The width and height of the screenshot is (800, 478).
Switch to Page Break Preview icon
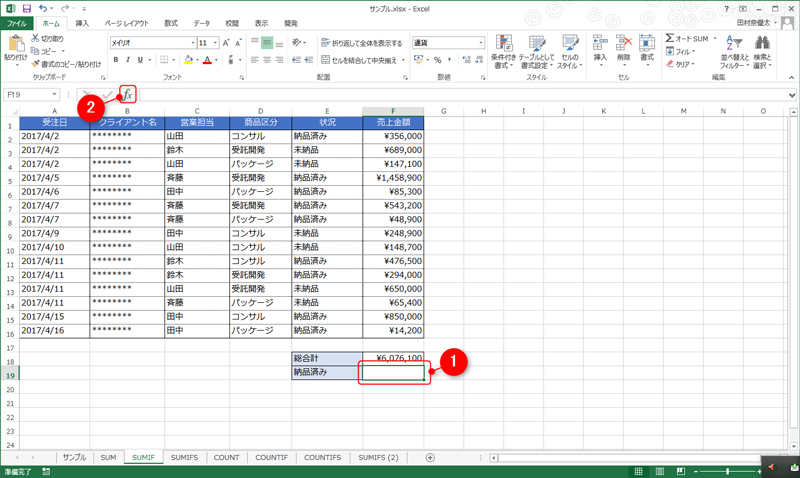click(680, 471)
